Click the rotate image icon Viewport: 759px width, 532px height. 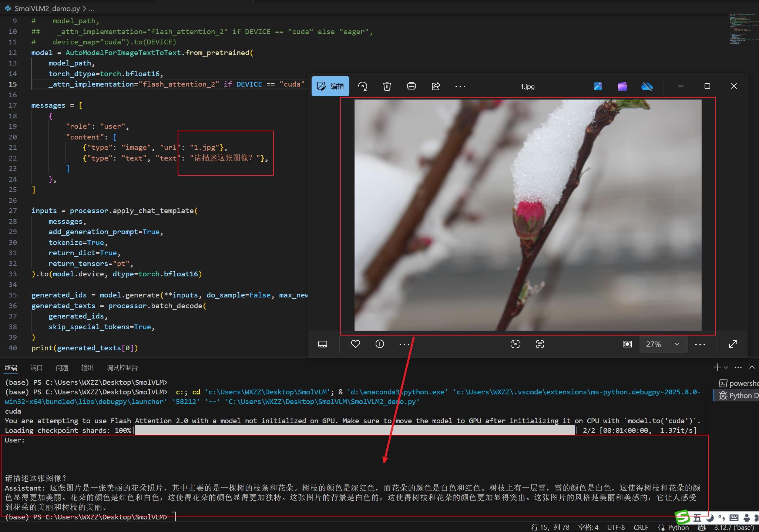pos(363,87)
